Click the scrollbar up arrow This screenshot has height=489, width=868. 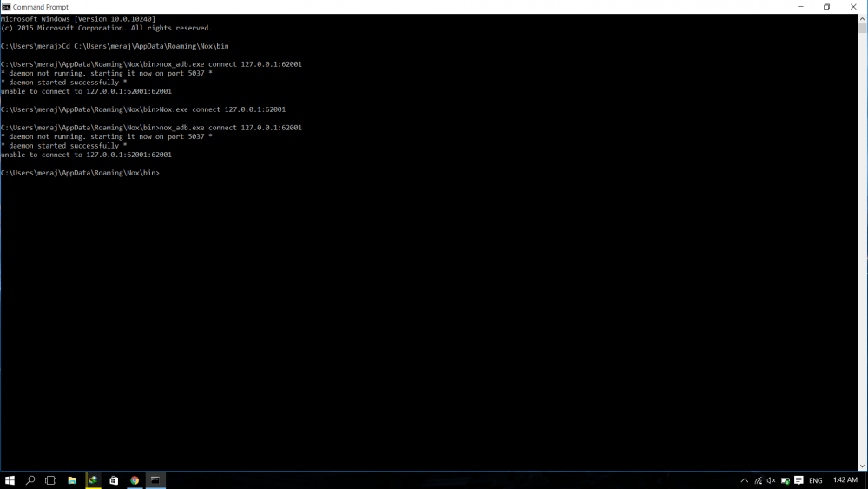pyautogui.click(x=863, y=19)
